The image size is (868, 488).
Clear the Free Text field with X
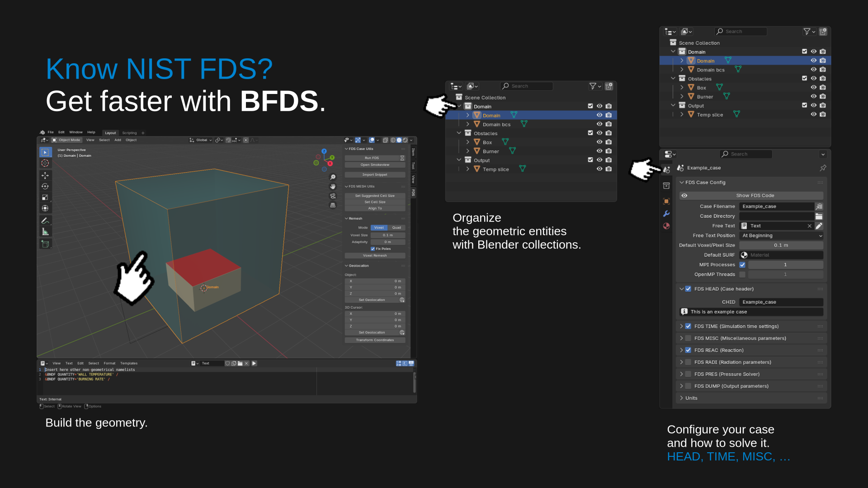809,226
